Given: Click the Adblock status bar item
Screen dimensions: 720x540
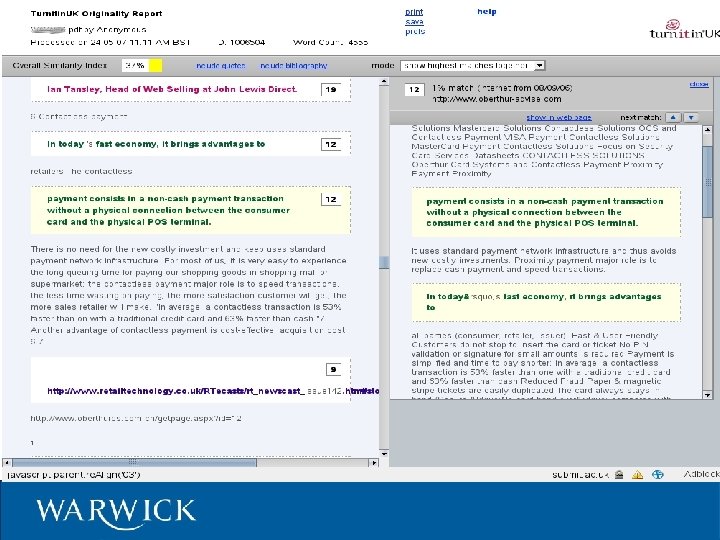Looking at the screenshot, I should pos(701,474).
